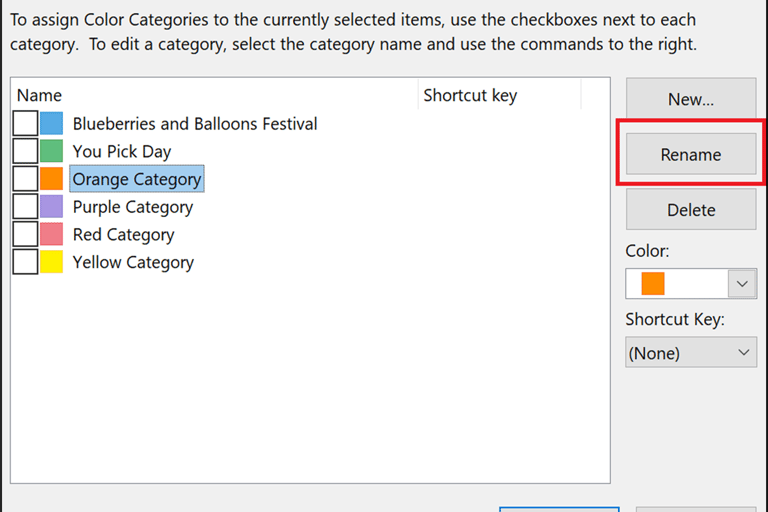Enable the You Pick Day checkbox
Viewport: 768px width, 512px height.
(x=26, y=152)
